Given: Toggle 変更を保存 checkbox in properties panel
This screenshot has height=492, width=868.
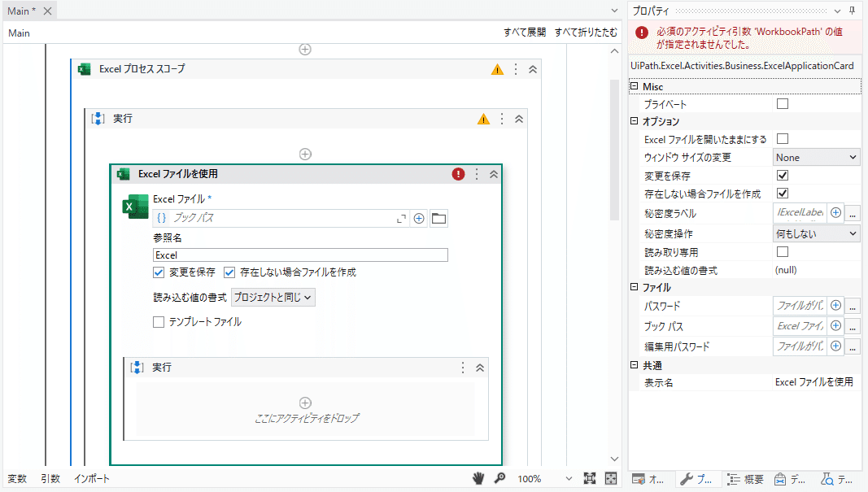Looking at the screenshot, I should [783, 176].
